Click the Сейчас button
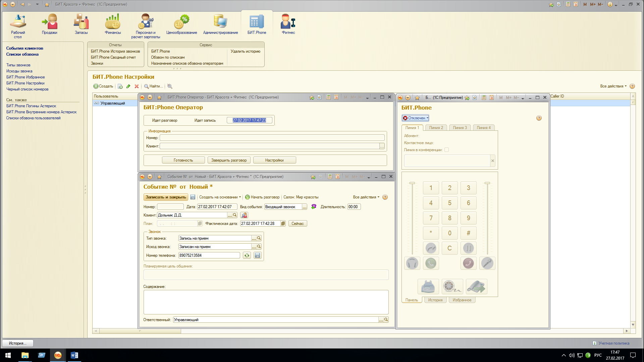 (298, 224)
